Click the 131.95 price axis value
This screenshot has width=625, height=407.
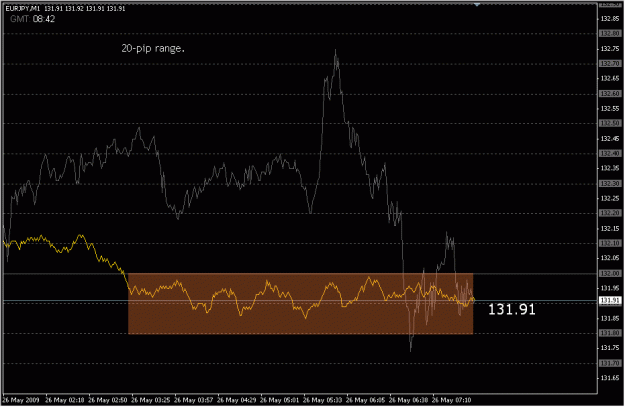(x=610, y=288)
